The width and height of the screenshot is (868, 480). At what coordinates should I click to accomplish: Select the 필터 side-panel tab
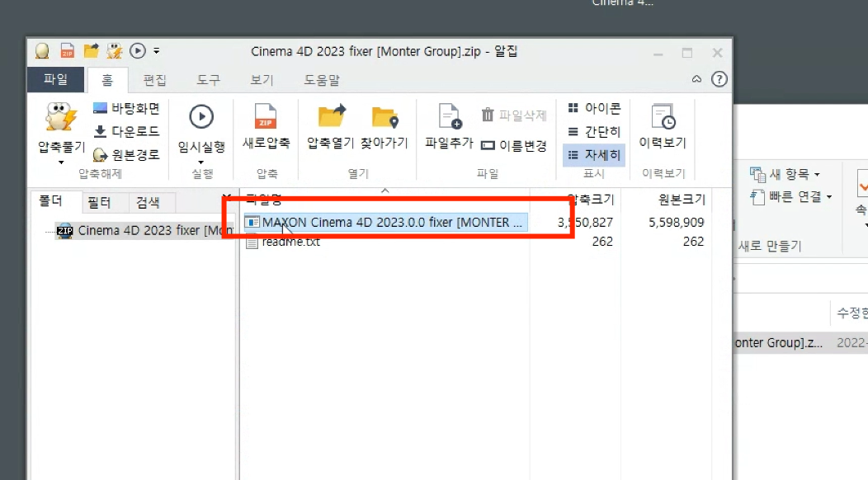click(99, 203)
